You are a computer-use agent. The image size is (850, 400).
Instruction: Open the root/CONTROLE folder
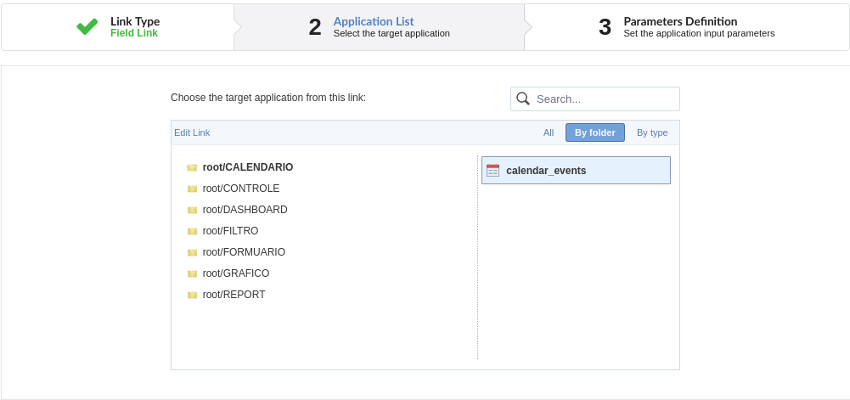coord(241,189)
